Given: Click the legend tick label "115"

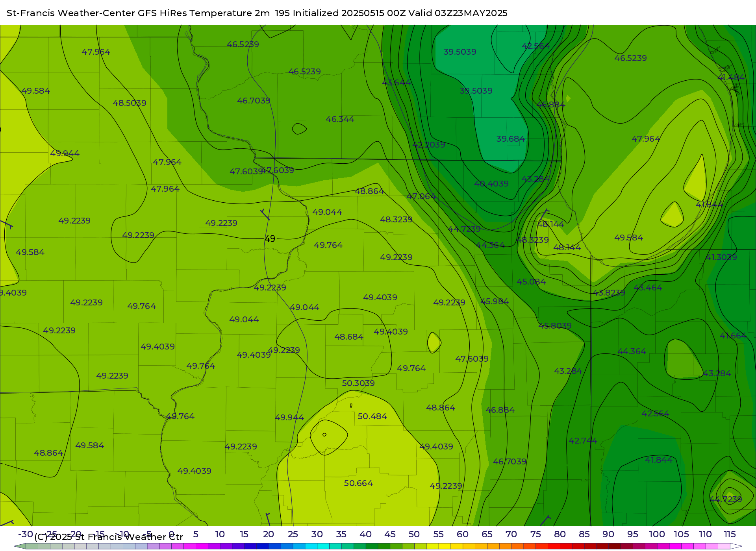Looking at the screenshot, I should pos(730,534).
